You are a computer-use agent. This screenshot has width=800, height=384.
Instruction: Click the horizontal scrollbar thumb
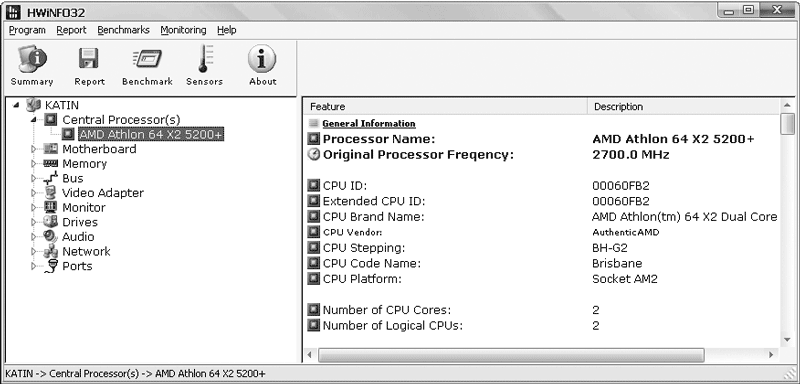(511, 355)
